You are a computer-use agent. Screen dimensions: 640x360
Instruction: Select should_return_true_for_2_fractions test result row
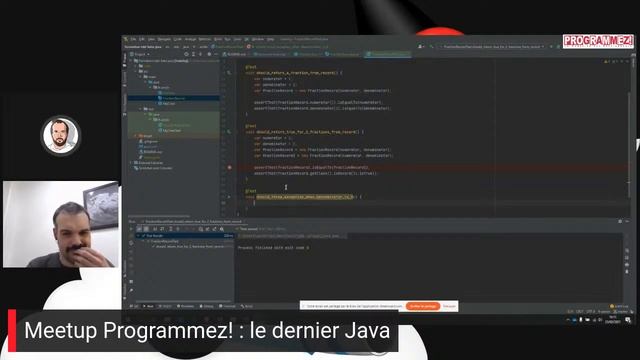coord(189,246)
